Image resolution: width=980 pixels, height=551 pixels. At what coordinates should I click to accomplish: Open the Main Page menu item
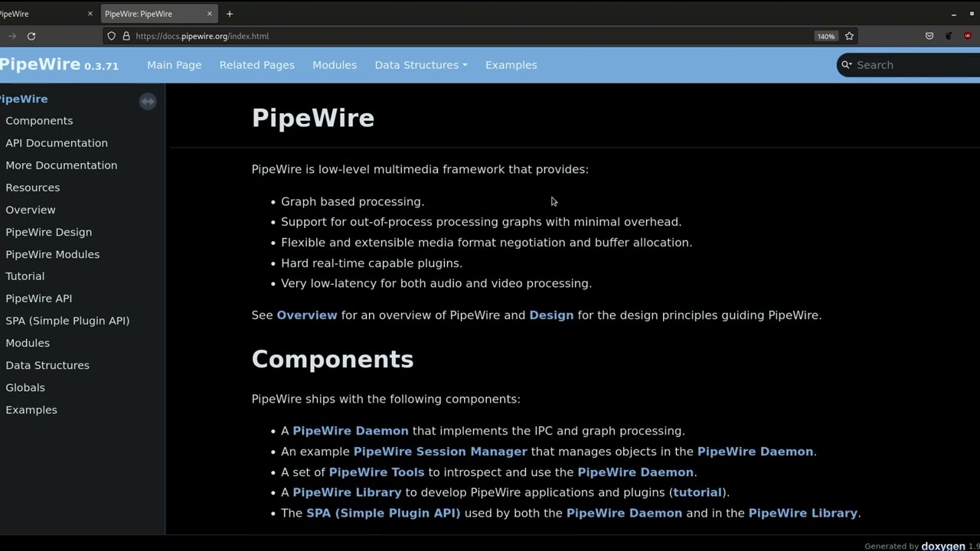click(175, 65)
